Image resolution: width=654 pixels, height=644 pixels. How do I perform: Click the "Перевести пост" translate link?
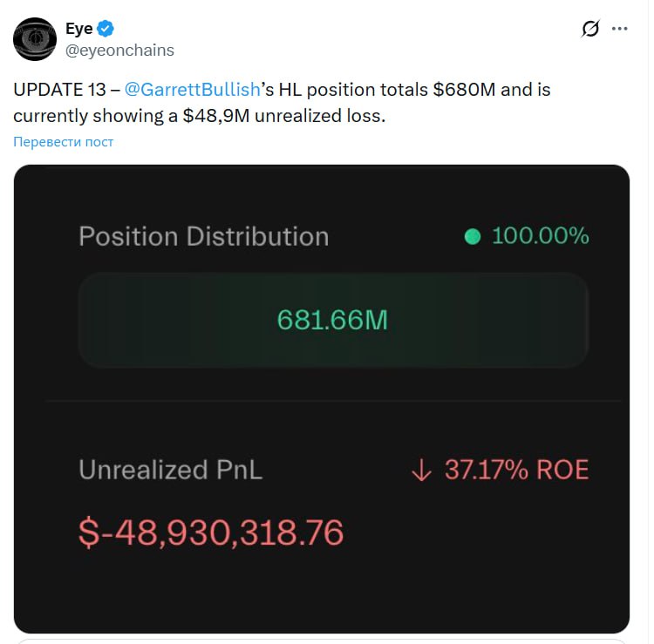pos(63,141)
